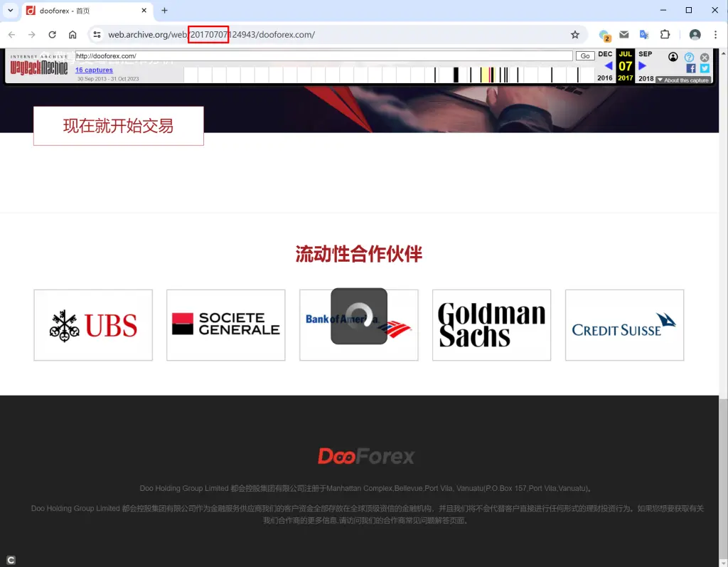This screenshot has height=567, width=728.
Task: Open a new browser tab
Action: (x=164, y=10)
